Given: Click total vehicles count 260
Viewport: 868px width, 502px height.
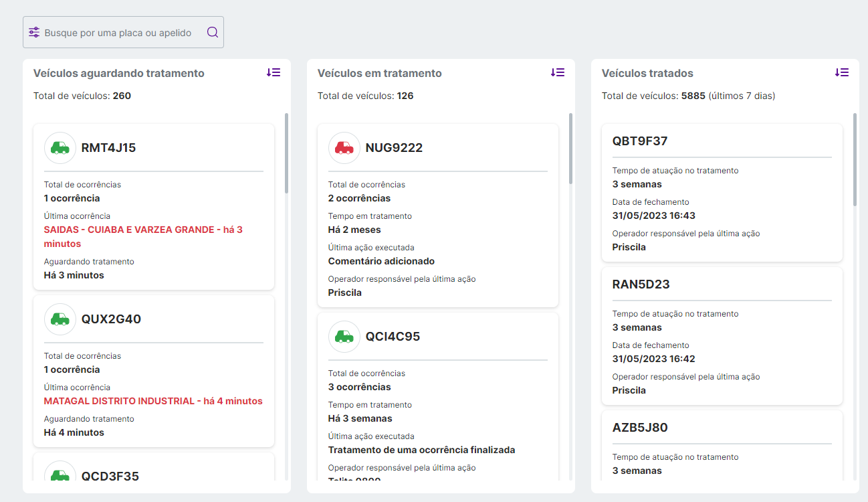Looking at the screenshot, I should tap(122, 96).
